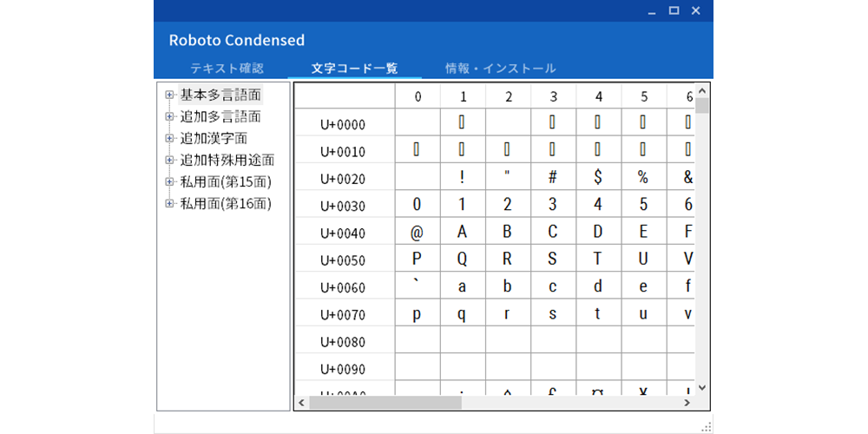
Task: Click the U+0030 row header
Action: pyautogui.click(x=345, y=204)
